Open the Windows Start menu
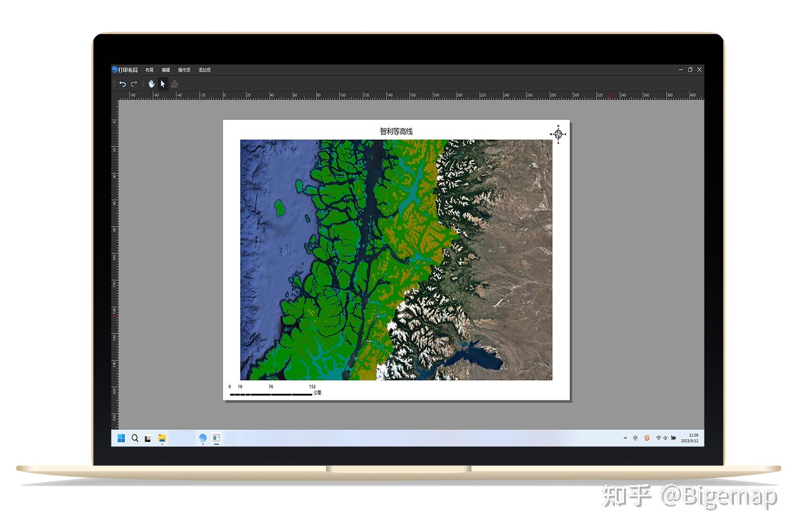The image size is (798, 532). click(121, 438)
